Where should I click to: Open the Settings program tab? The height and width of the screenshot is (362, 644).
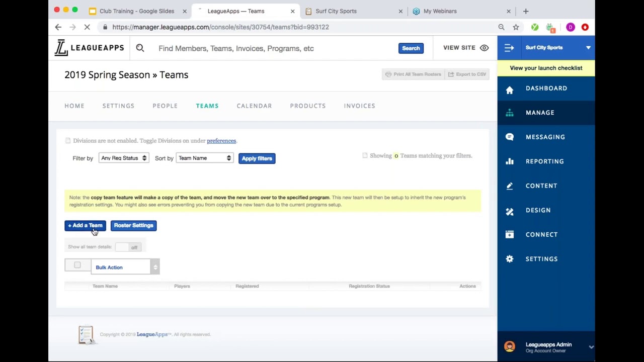click(x=118, y=106)
